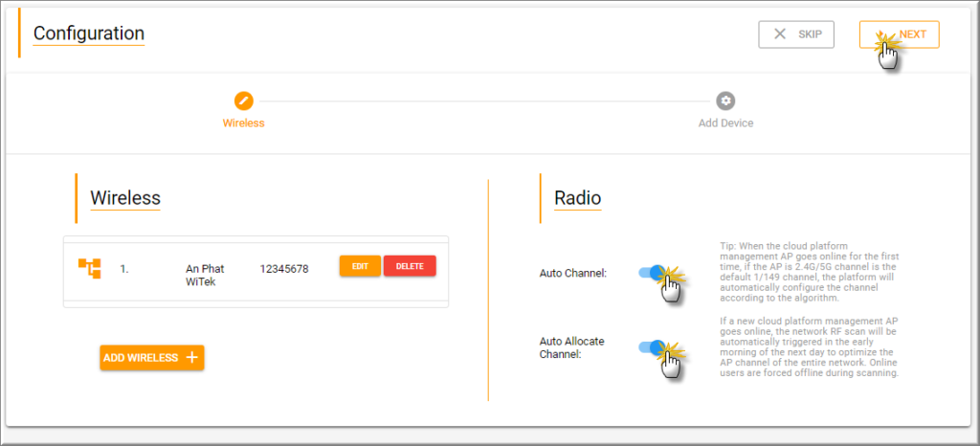Click the 12345678 password text
Viewport: 980px width, 446px height.
pyautogui.click(x=284, y=269)
